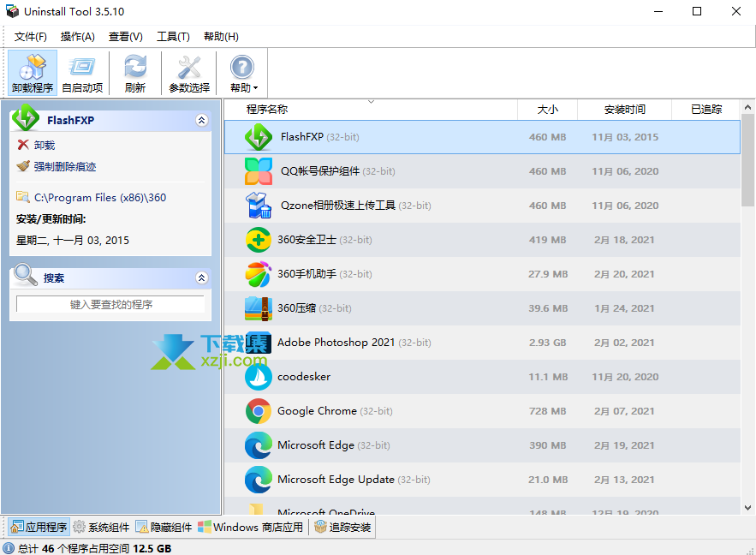Click the 刷新 refresh toolbar icon
The width and height of the screenshot is (756, 555).
[x=135, y=73]
